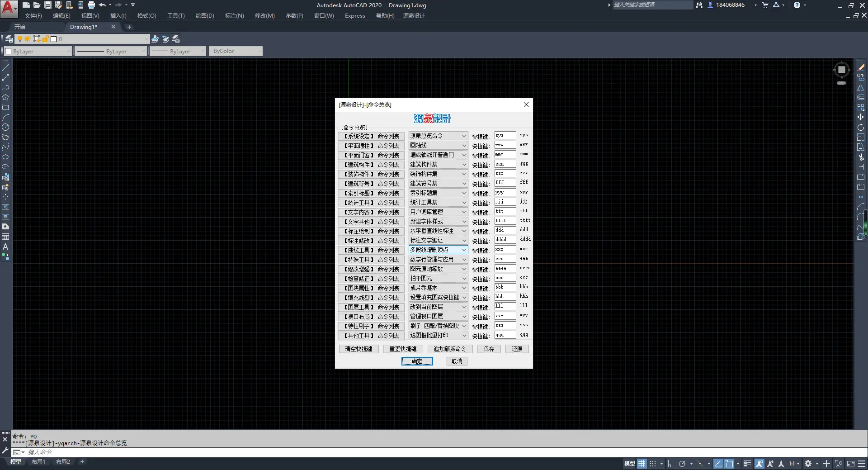Click the Customization hamburger icon in status bar

(x=862, y=463)
